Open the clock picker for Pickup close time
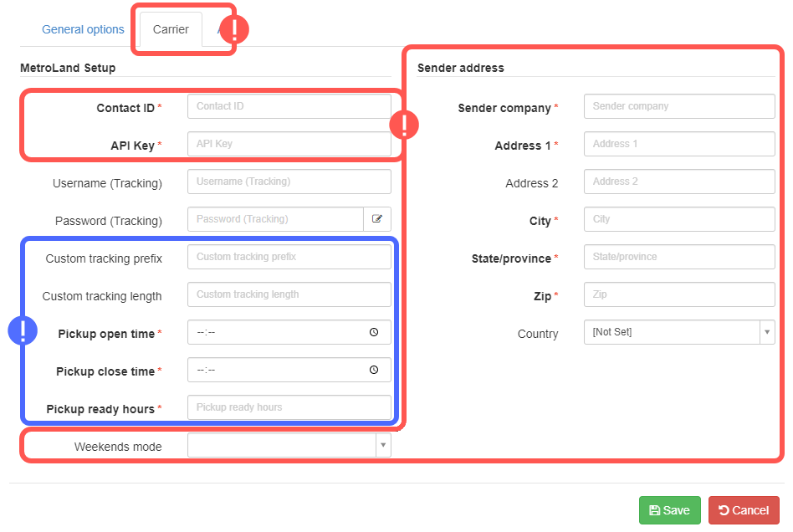This screenshot has height=532, width=793. 374,370
